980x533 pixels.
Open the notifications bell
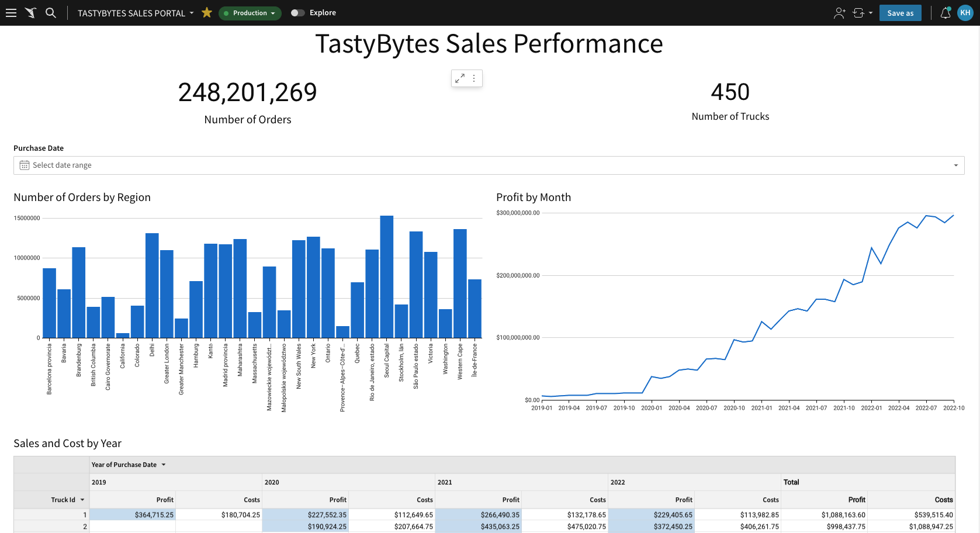(x=945, y=13)
